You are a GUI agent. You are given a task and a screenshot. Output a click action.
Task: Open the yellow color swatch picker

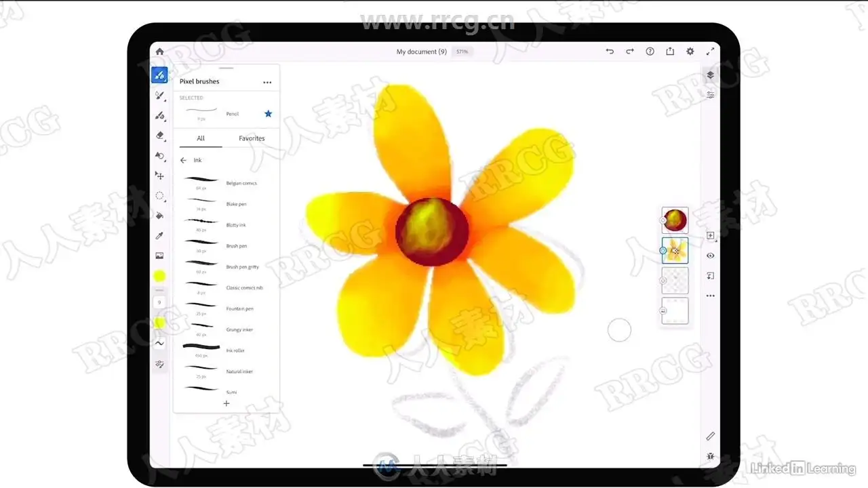click(159, 276)
